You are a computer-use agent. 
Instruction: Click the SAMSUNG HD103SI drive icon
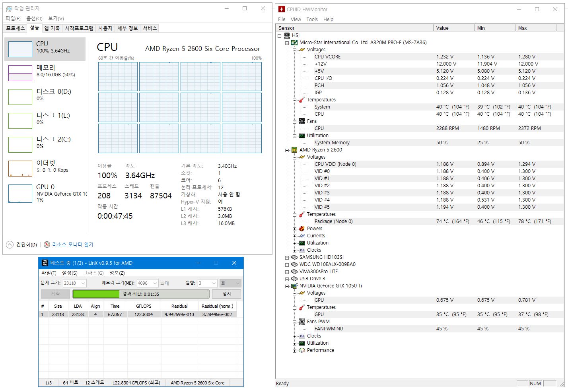pyautogui.click(x=294, y=257)
